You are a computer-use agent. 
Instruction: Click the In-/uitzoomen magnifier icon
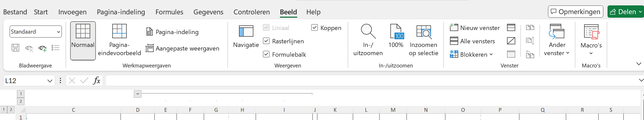pyautogui.click(x=368, y=32)
